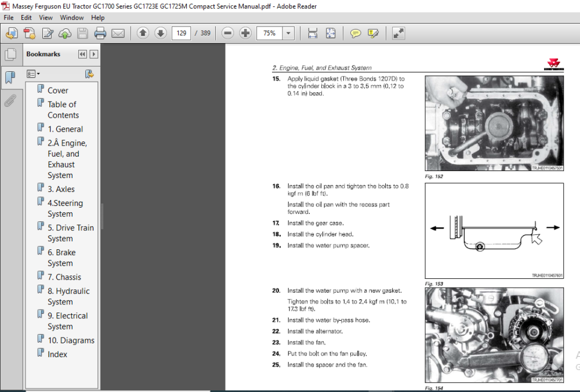Click the Massey Ferguson logo on page
580x392 pixels.
[554, 64]
